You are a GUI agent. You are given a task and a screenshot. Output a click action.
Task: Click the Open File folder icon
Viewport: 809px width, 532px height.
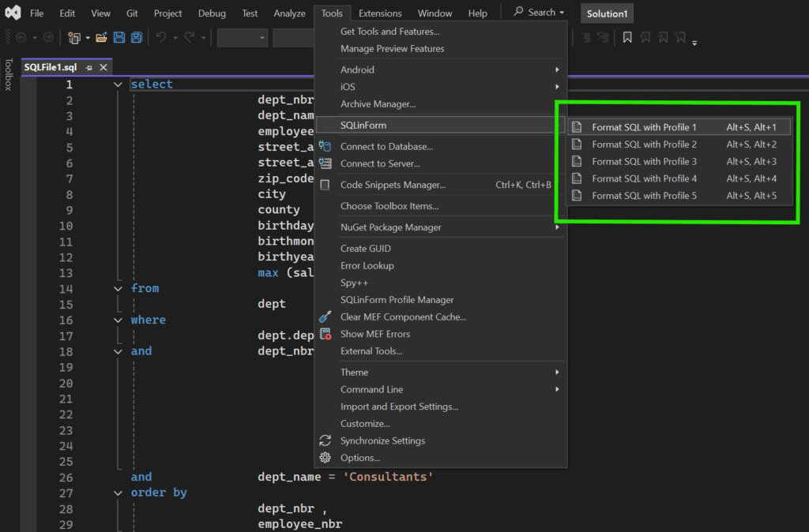[x=101, y=37]
